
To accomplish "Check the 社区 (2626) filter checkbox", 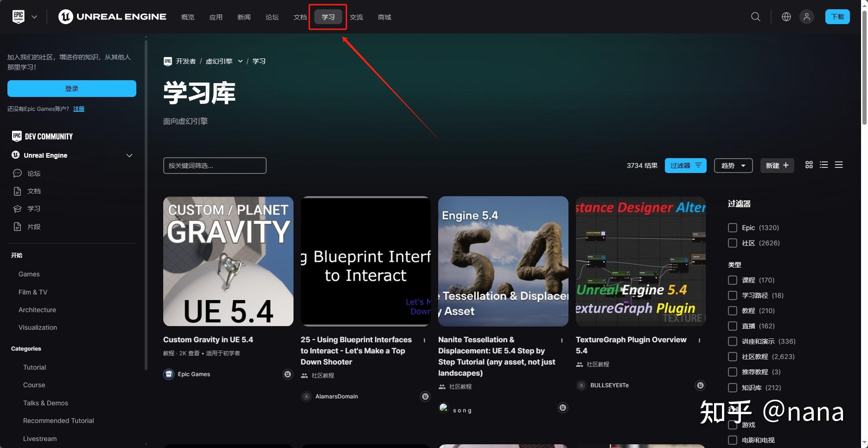I will point(733,243).
